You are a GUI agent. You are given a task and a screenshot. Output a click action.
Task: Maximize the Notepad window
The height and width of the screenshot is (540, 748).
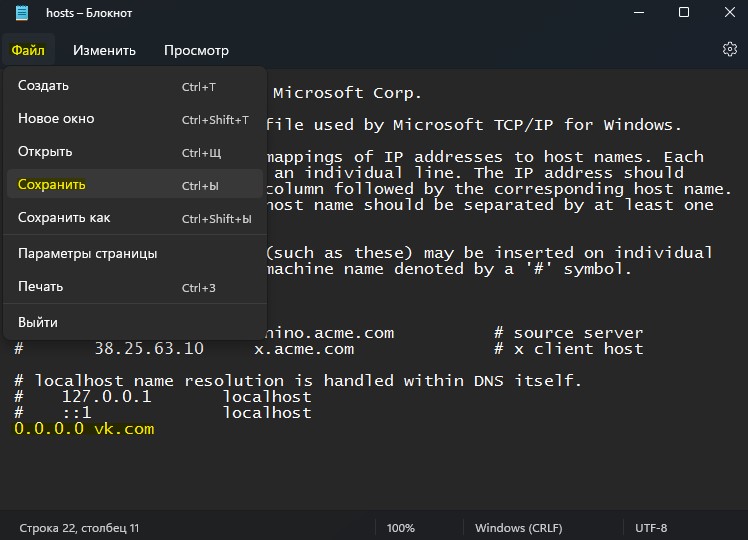684,12
